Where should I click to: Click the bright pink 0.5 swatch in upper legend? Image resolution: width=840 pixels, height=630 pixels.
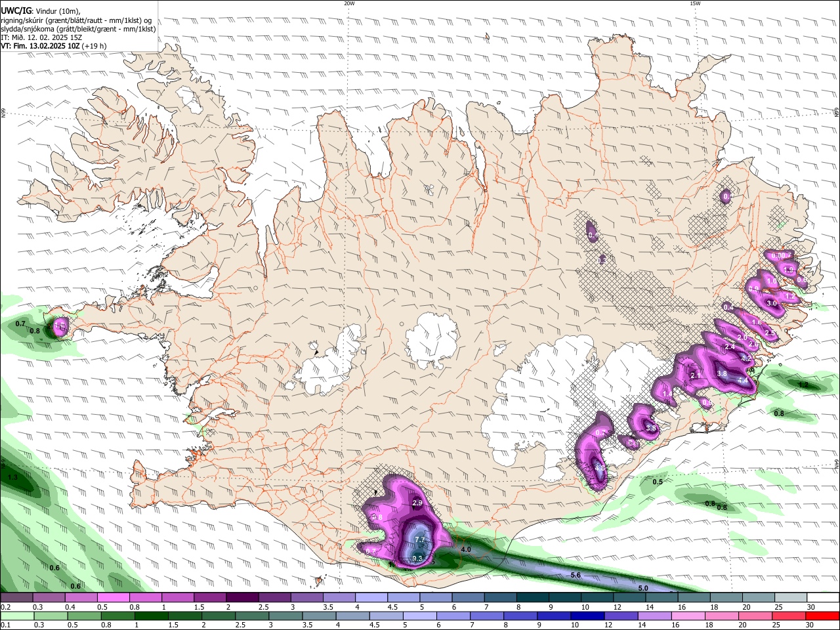pos(113,597)
